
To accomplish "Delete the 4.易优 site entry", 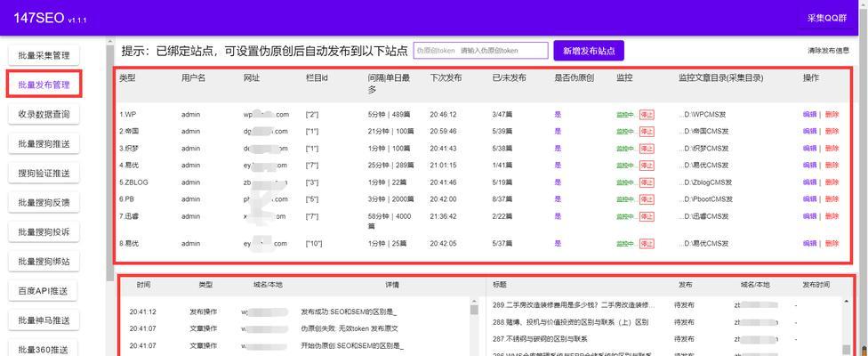I will (x=832, y=165).
